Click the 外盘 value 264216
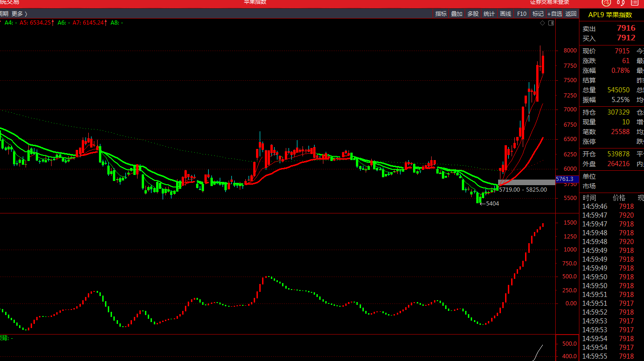 (x=618, y=164)
